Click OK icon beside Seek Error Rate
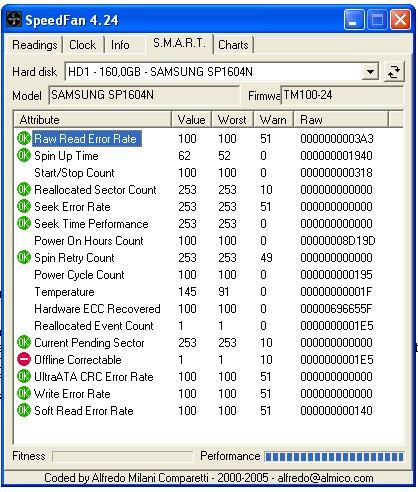 click(x=24, y=206)
